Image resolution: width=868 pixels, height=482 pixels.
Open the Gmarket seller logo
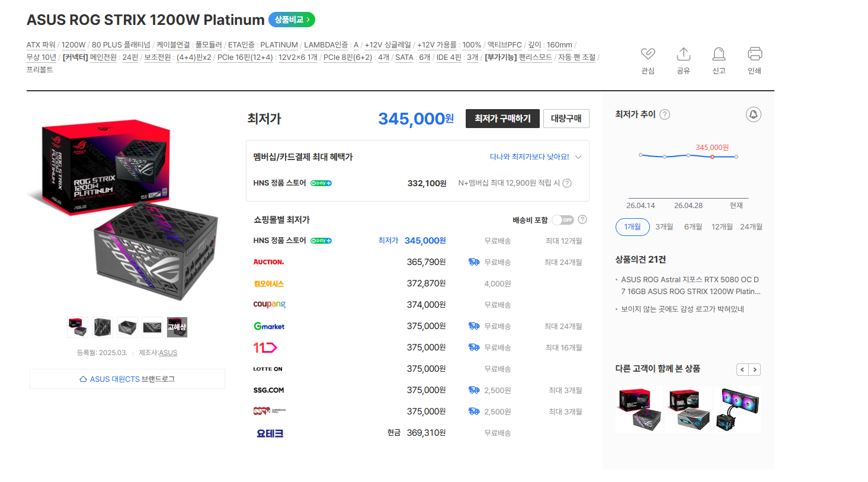click(269, 326)
